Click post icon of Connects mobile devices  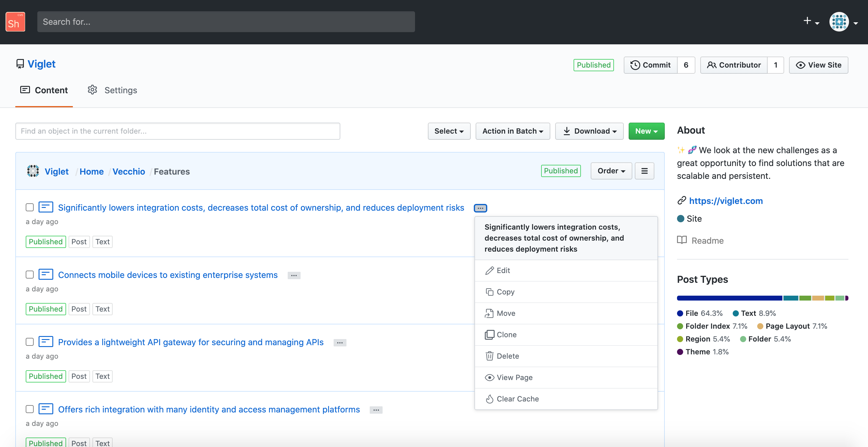click(x=46, y=274)
